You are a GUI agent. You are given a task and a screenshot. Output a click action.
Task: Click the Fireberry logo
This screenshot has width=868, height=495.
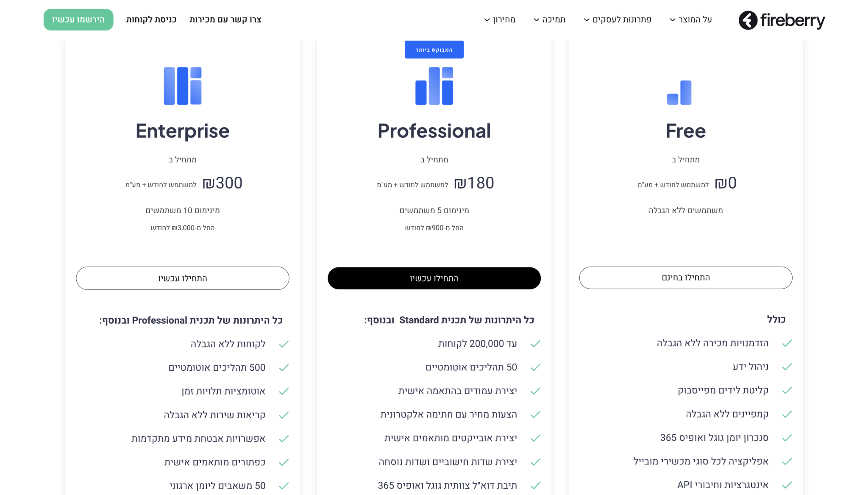(782, 20)
